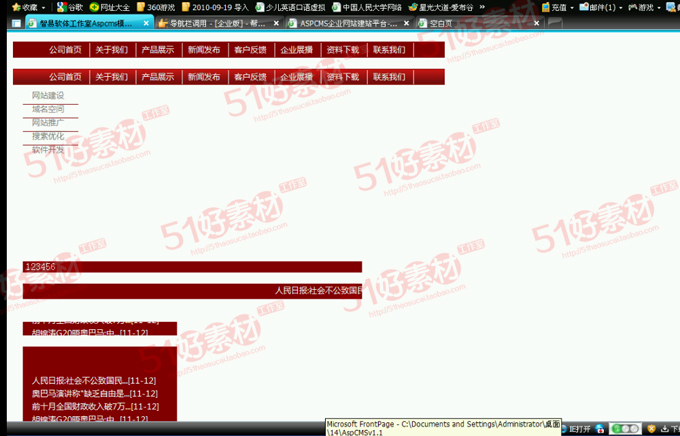Open the 收藏 favorites star menu
Image resolution: width=680 pixels, height=436 pixels.
pyautogui.click(x=28, y=7)
